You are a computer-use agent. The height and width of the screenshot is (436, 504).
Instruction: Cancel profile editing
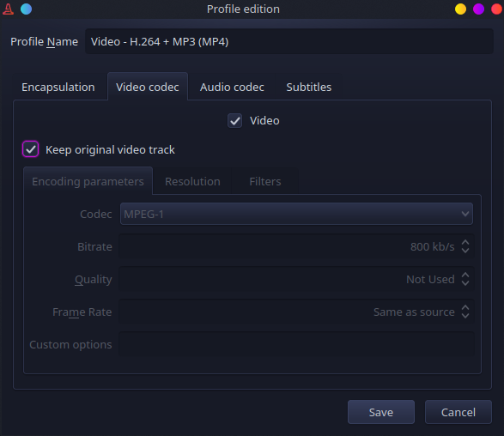(x=458, y=412)
